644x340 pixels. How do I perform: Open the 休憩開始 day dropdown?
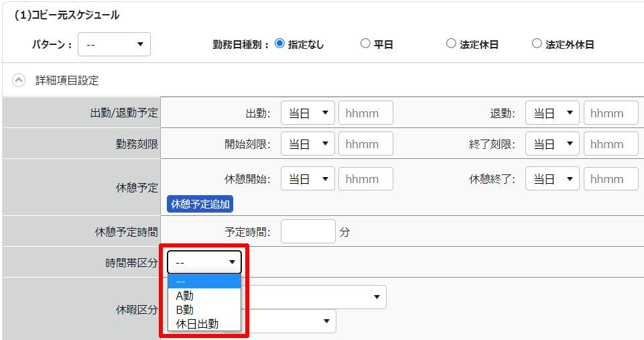coord(308,178)
